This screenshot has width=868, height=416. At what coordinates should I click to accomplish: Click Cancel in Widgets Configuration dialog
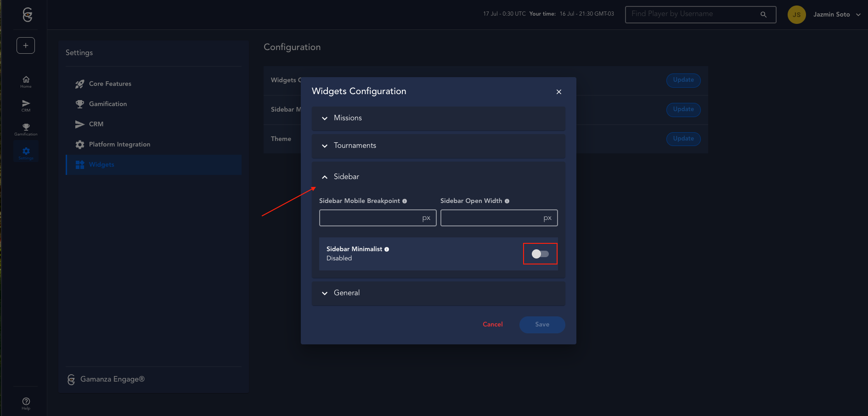(492, 325)
